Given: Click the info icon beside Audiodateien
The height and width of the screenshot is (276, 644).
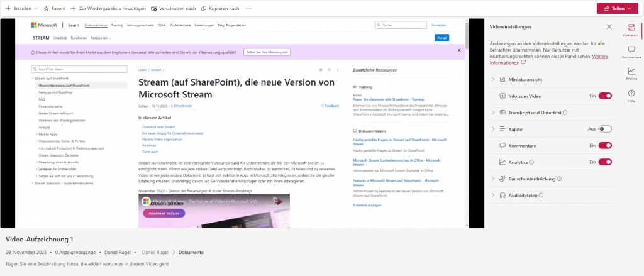Looking at the screenshot, I should [x=541, y=196].
